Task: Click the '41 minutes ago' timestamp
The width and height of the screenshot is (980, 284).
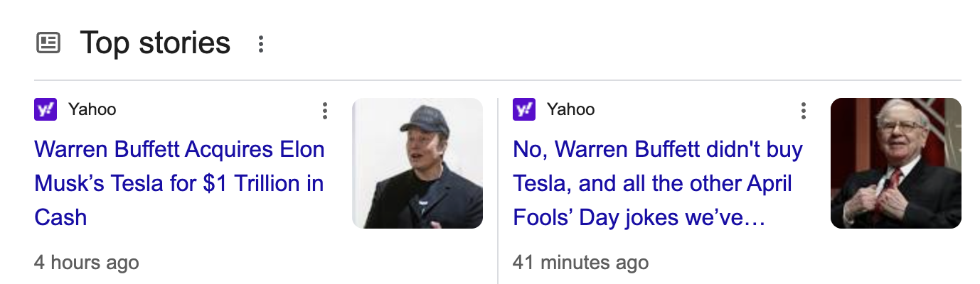Action: [580, 263]
